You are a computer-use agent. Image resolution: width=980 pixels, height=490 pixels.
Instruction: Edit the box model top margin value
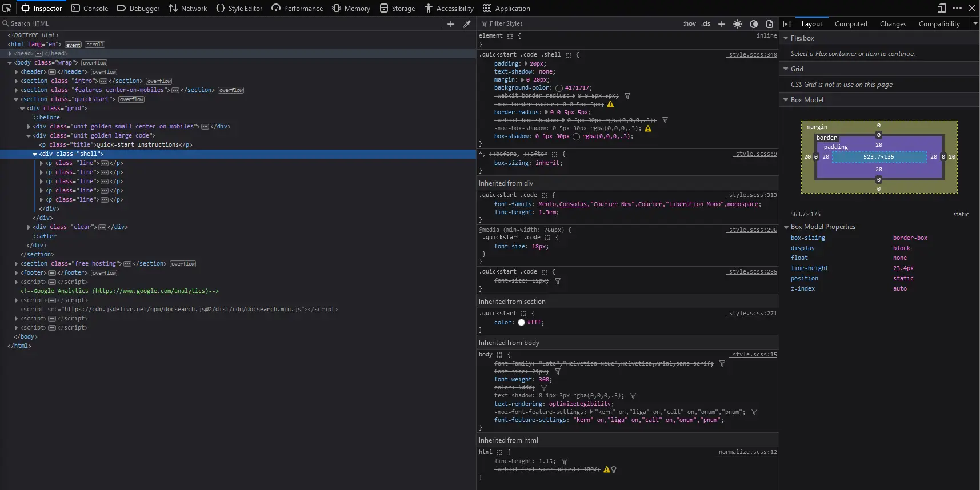tap(879, 126)
